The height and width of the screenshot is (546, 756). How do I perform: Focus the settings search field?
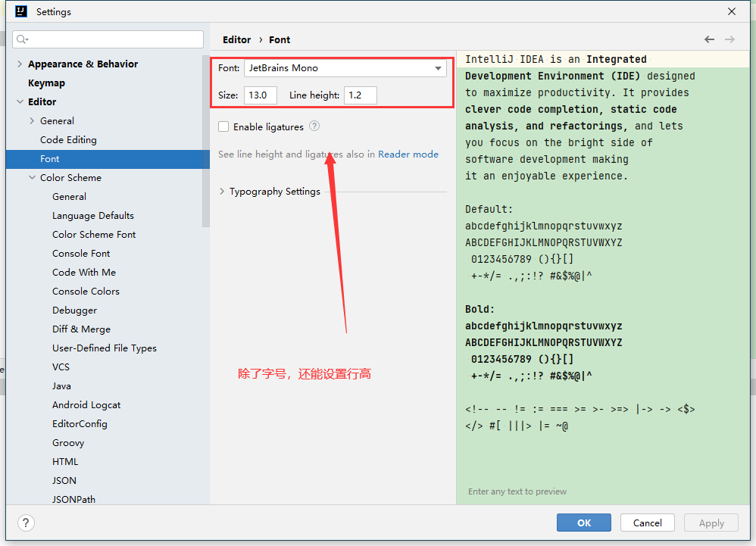pyautogui.click(x=108, y=39)
